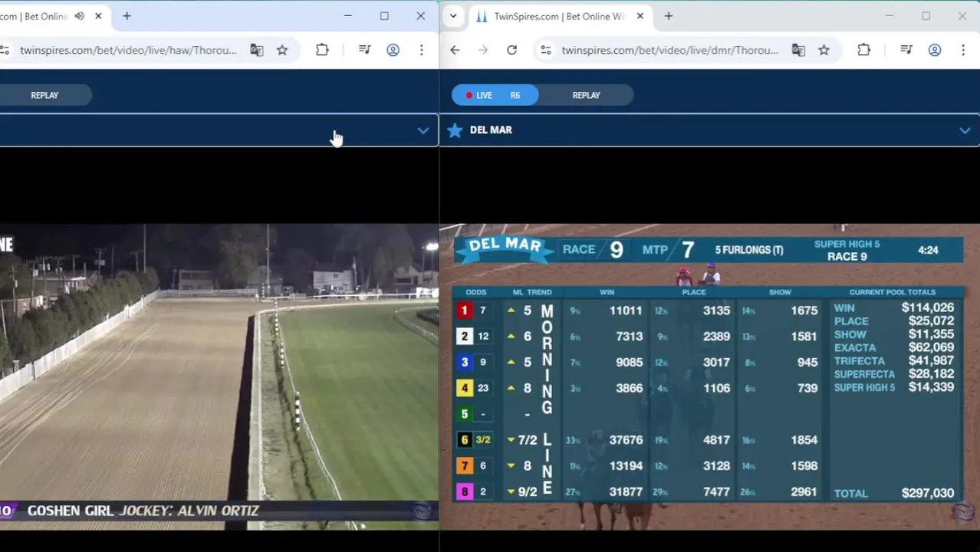View site information icon in left window
The height and width of the screenshot is (552, 980).
click(5, 50)
